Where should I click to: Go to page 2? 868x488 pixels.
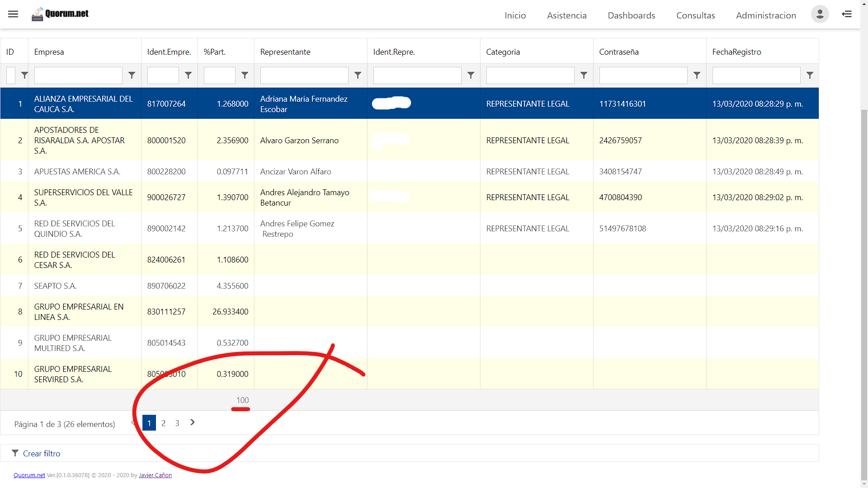(163, 423)
